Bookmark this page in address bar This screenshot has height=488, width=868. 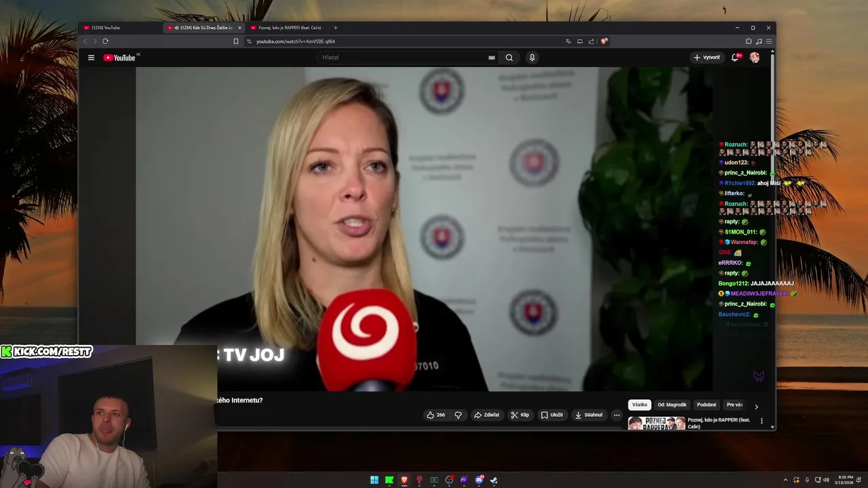pyautogui.click(x=236, y=41)
